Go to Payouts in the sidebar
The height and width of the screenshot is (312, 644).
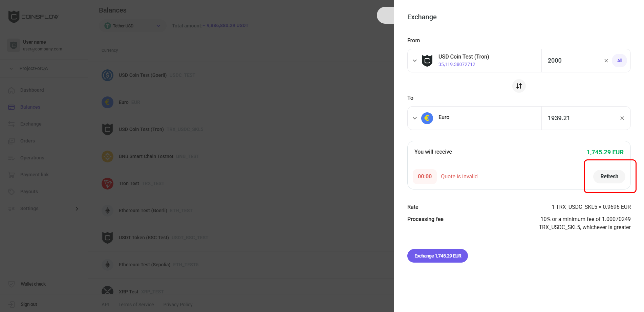29,192
